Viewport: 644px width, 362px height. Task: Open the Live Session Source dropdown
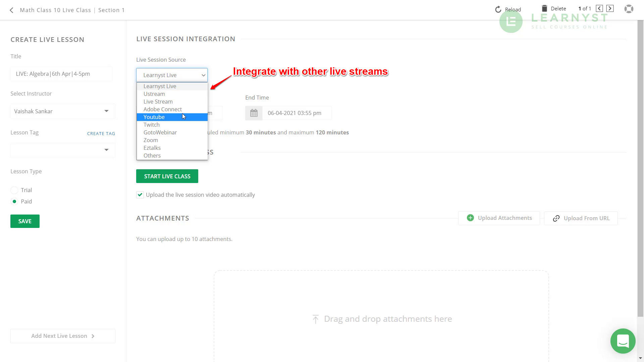click(172, 75)
